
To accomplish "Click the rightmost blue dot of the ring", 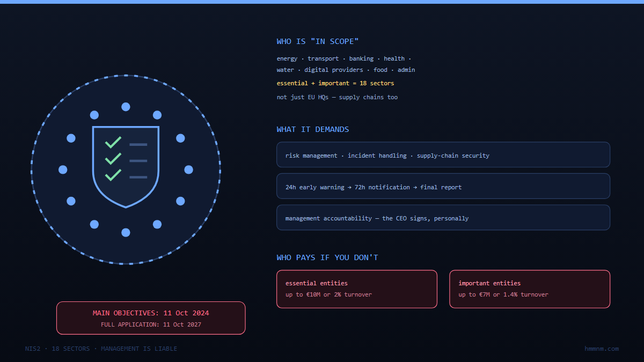I will [188, 169].
